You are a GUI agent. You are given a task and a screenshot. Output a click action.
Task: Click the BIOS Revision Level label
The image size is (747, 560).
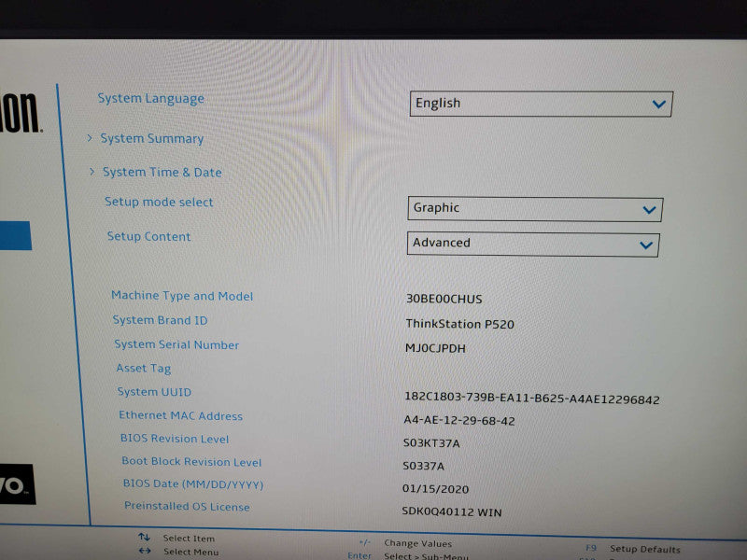point(175,439)
